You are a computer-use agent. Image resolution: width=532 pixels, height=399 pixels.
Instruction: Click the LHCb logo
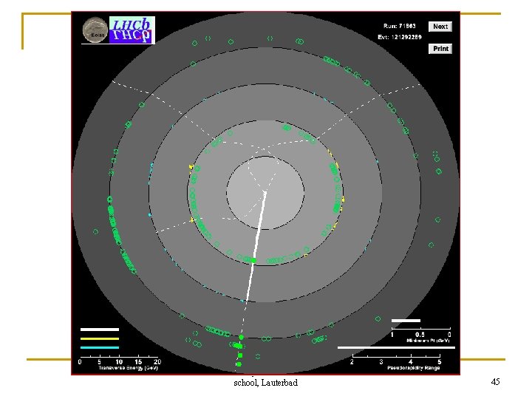click(132, 30)
